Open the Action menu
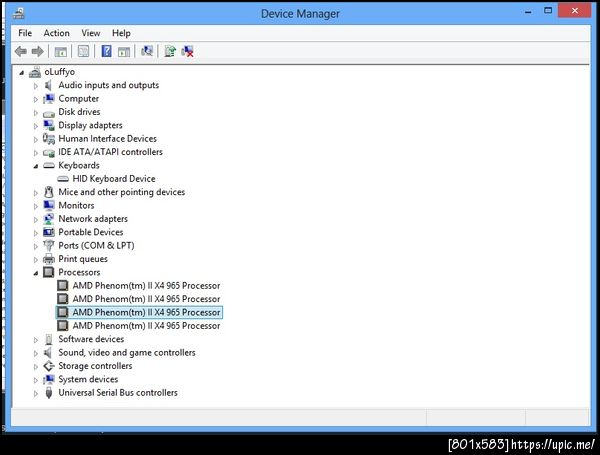Image resolution: width=600 pixels, height=455 pixels. pos(56,33)
